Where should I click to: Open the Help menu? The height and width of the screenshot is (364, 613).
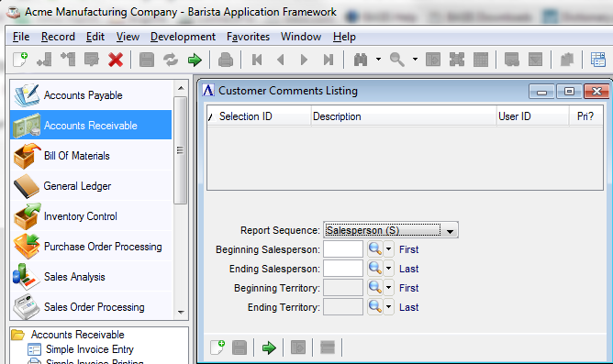pos(344,37)
